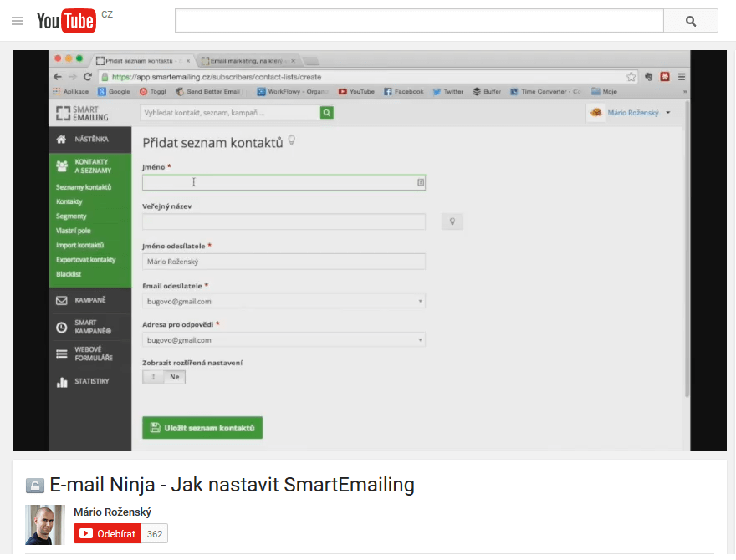Click the bookmark star in address bar
736x560 pixels.
click(631, 76)
